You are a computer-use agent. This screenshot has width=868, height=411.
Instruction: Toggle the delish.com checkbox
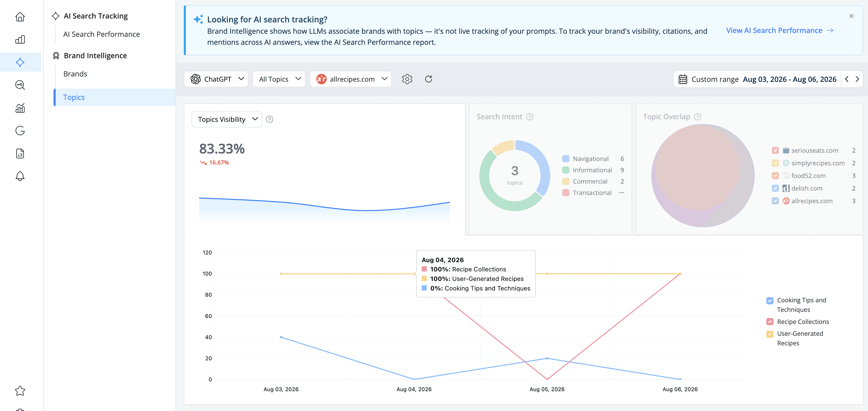[775, 188]
